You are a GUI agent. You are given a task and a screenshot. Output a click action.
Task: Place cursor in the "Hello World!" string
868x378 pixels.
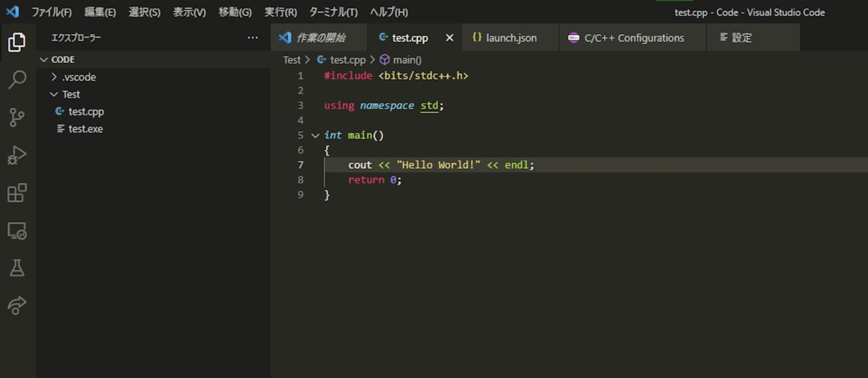(x=438, y=165)
